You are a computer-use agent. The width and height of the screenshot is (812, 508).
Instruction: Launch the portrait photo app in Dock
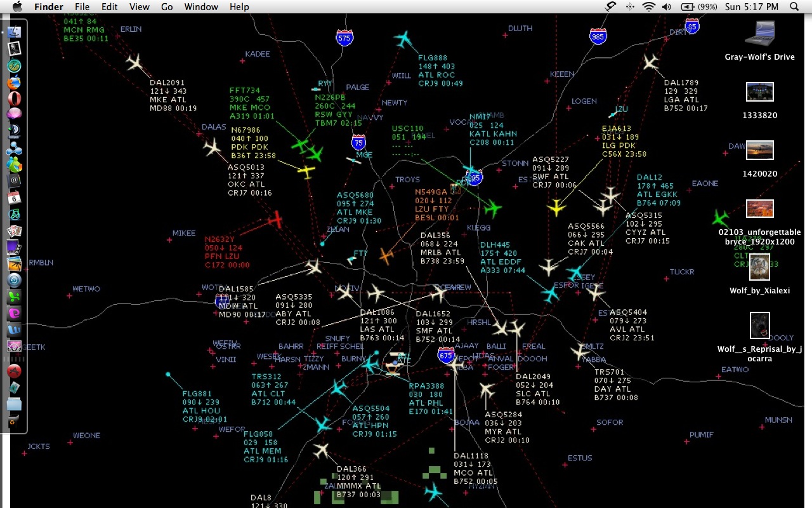(14, 48)
